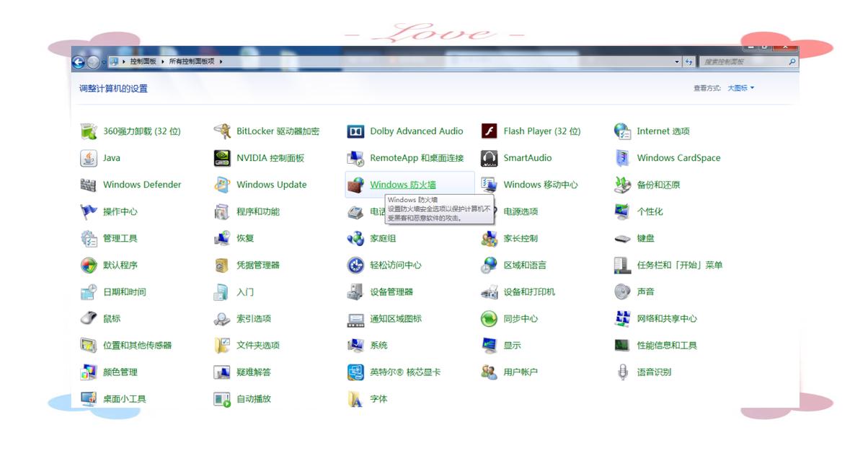Select 所有控制面板项 in the address breadcrumb
Screen dimensions: 868x451
pyautogui.click(x=192, y=62)
